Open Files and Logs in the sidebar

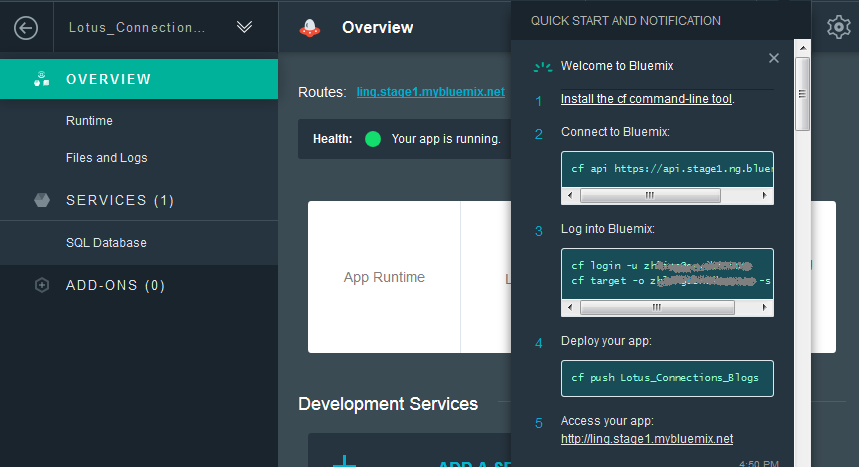[107, 158]
